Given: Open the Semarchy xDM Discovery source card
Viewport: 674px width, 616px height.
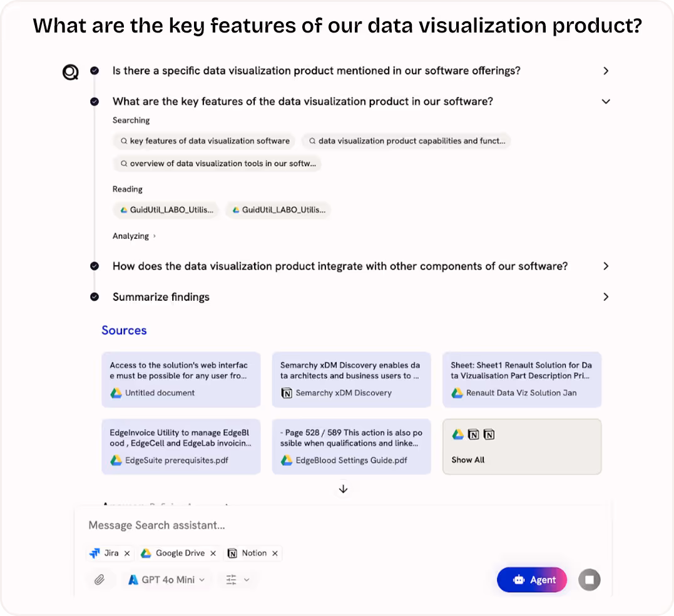Looking at the screenshot, I should point(351,380).
